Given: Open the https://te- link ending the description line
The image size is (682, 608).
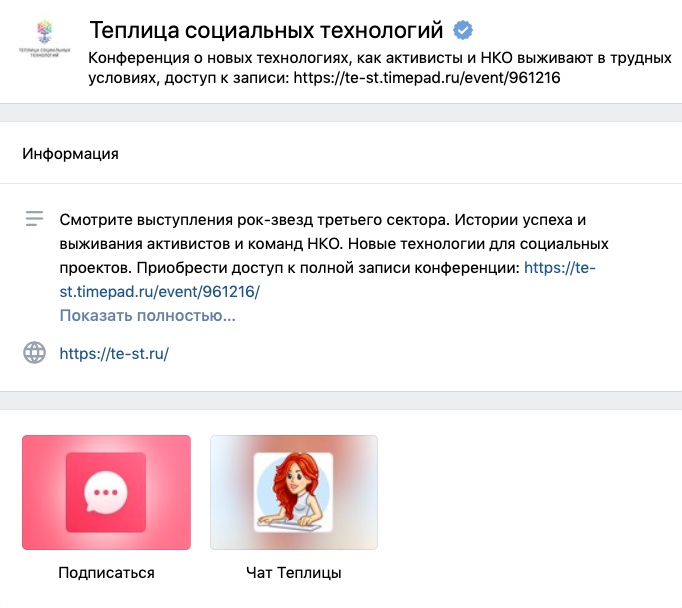Looking at the screenshot, I should [x=560, y=268].
